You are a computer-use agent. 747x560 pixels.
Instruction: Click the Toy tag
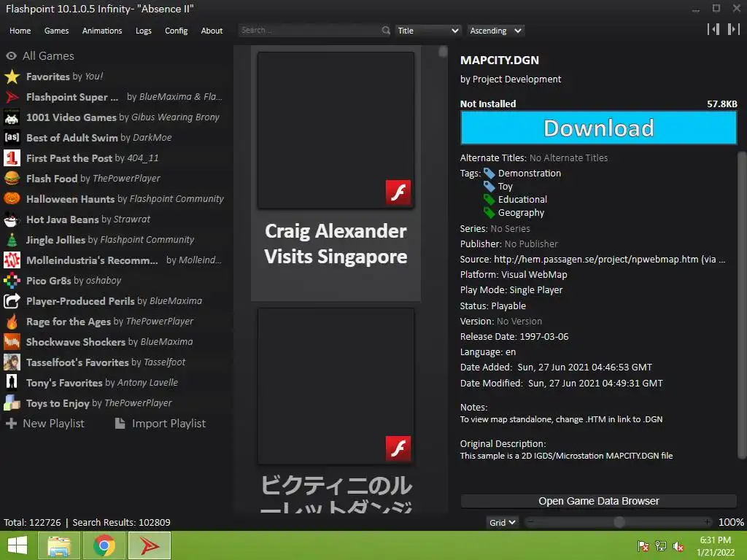point(505,187)
